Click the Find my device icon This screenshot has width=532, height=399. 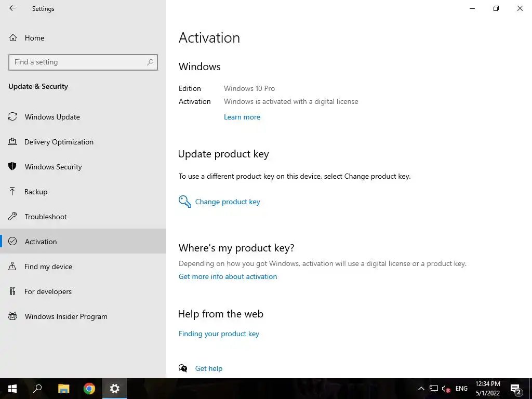[12, 267]
